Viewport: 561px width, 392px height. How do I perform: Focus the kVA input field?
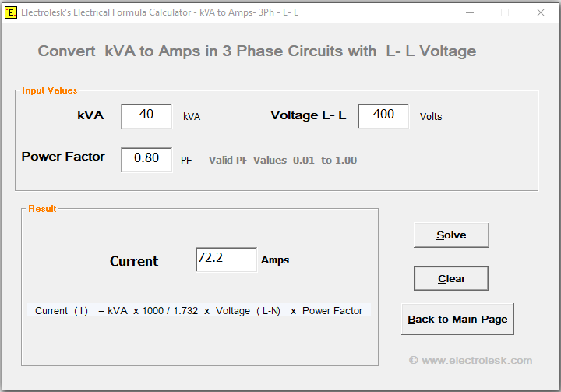point(146,116)
